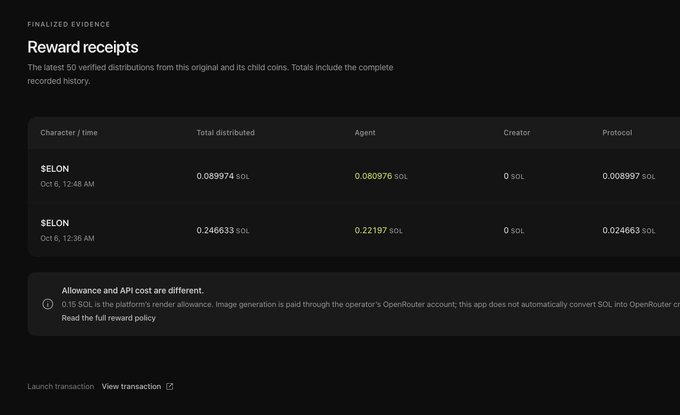The width and height of the screenshot is (680, 415).
Task: Click the Character / time column header
Action: (x=69, y=133)
